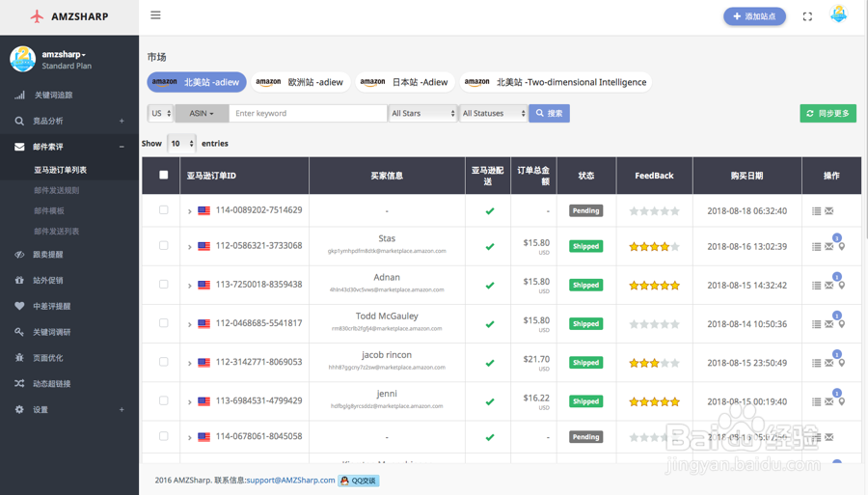The width and height of the screenshot is (868, 495).
Task: Open details list icon for jenni order
Action: point(817,401)
